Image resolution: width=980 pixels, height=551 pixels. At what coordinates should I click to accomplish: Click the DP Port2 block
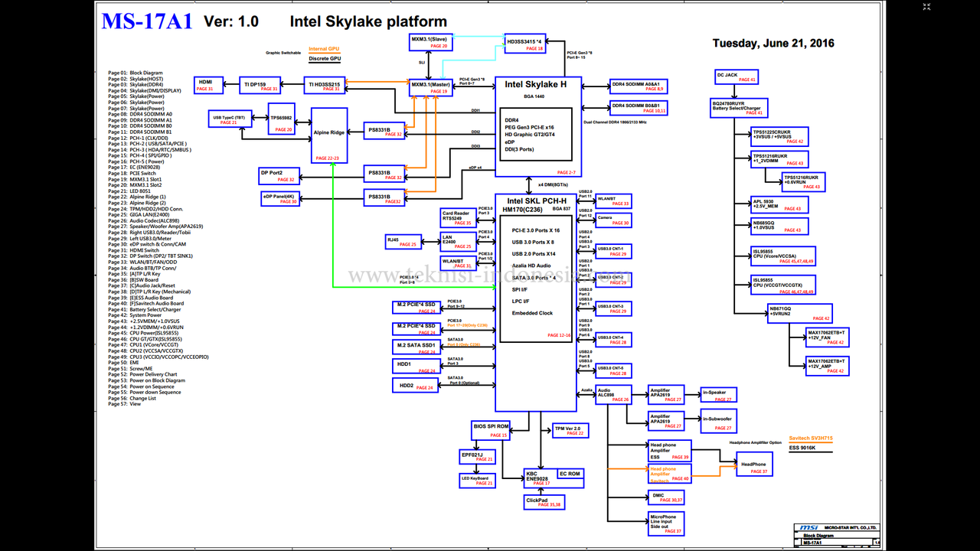pyautogui.click(x=278, y=176)
